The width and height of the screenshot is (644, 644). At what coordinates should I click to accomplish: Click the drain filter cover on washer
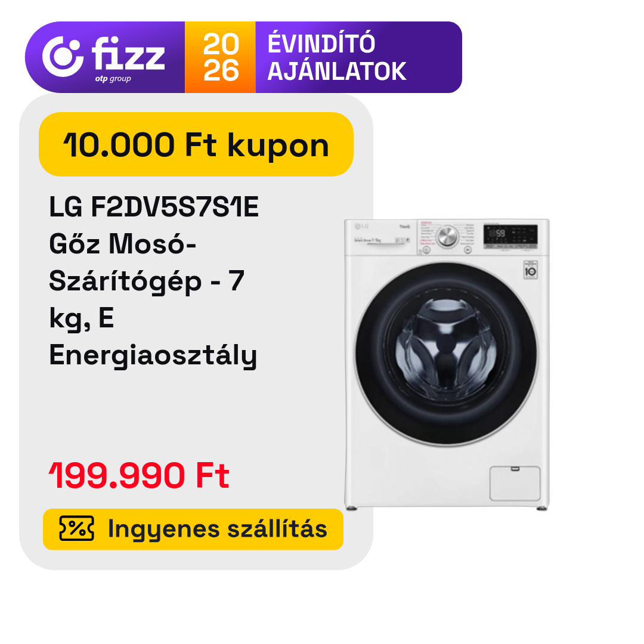tap(515, 484)
